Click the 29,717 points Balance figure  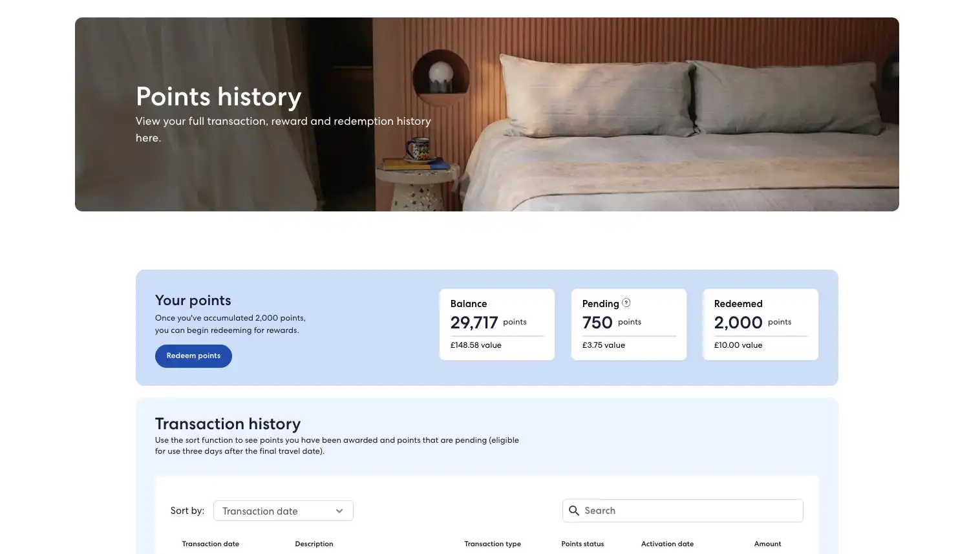coord(474,323)
